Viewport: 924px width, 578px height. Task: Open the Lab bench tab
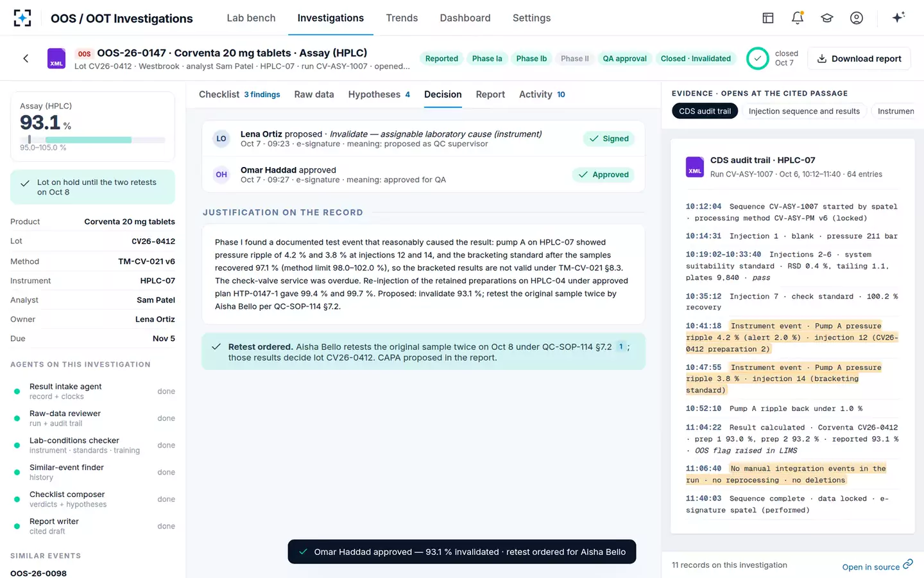click(x=251, y=18)
